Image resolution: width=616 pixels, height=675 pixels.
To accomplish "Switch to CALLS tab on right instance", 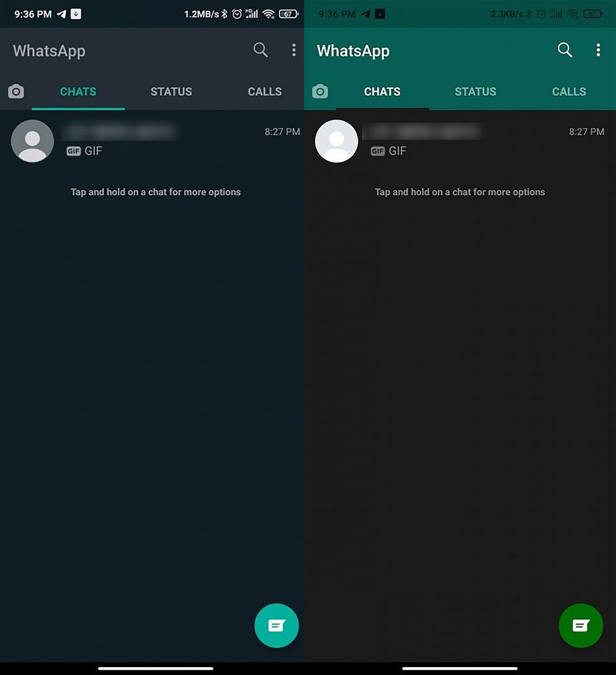I will [x=568, y=91].
